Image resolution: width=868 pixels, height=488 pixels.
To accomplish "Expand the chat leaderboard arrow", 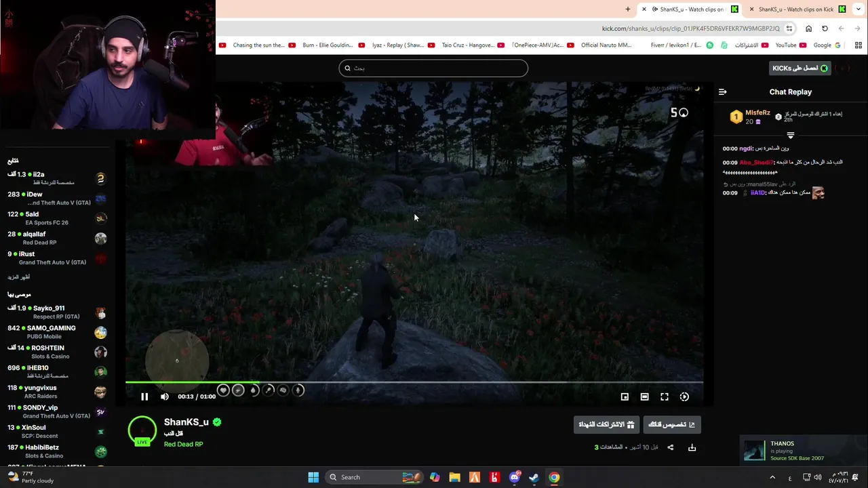I will (790, 136).
